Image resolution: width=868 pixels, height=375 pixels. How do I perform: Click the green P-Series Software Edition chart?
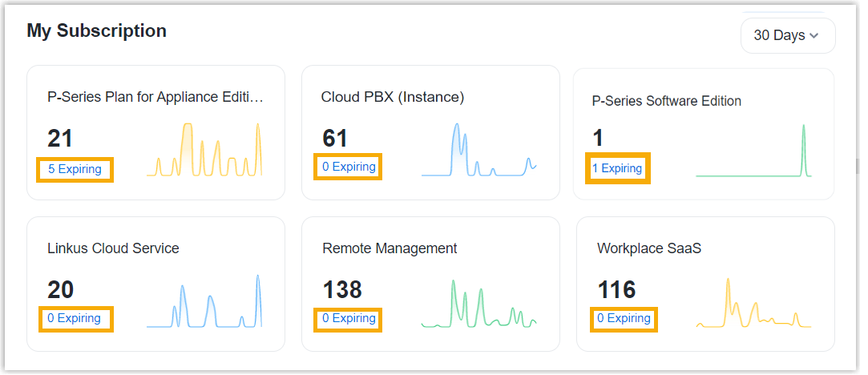coord(753,151)
